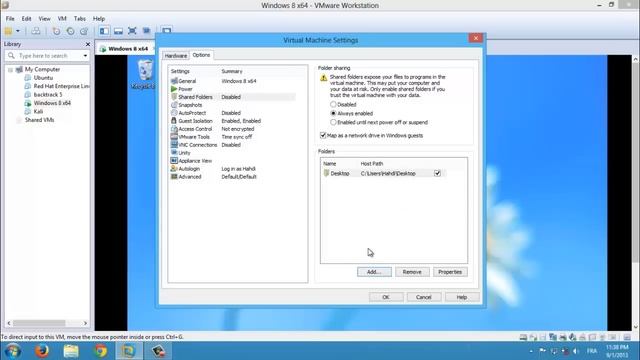Viewport: 640px width, 360px height.
Task: Toggle the Desktop shared folder checkbox
Action: tap(438, 173)
